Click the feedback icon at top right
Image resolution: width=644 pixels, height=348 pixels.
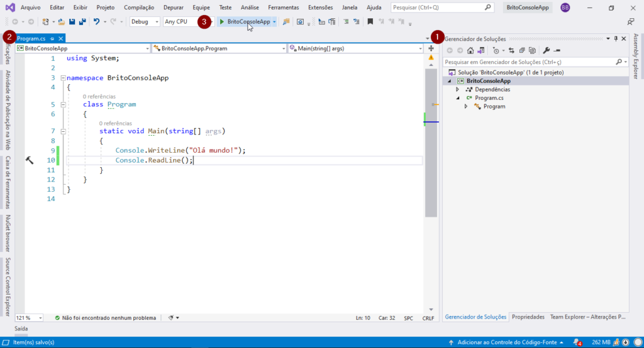tap(631, 22)
